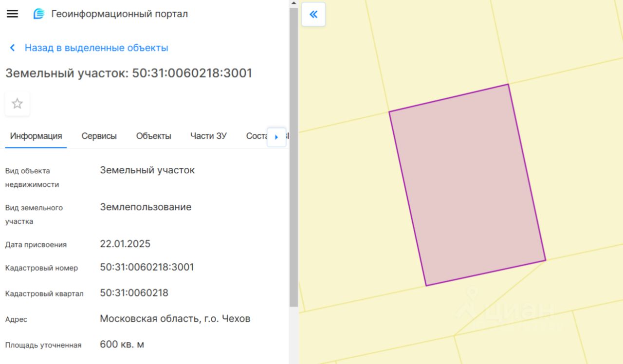This screenshot has height=364, width=623.
Task: Show more tabs using the right arrow
Action: [276, 137]
